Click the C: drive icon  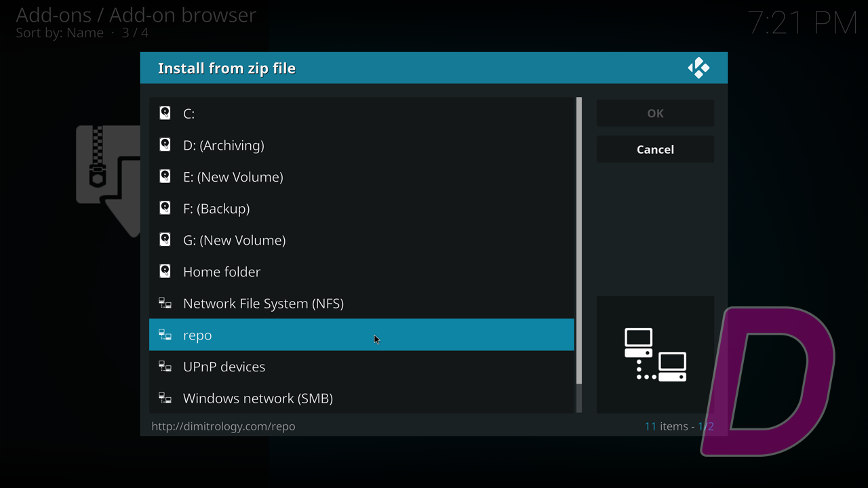165,113
